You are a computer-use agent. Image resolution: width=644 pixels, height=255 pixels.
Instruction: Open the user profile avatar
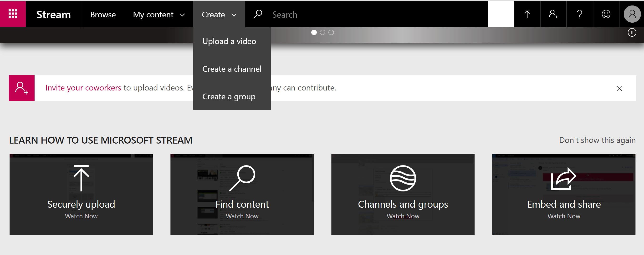pos(632,14)
